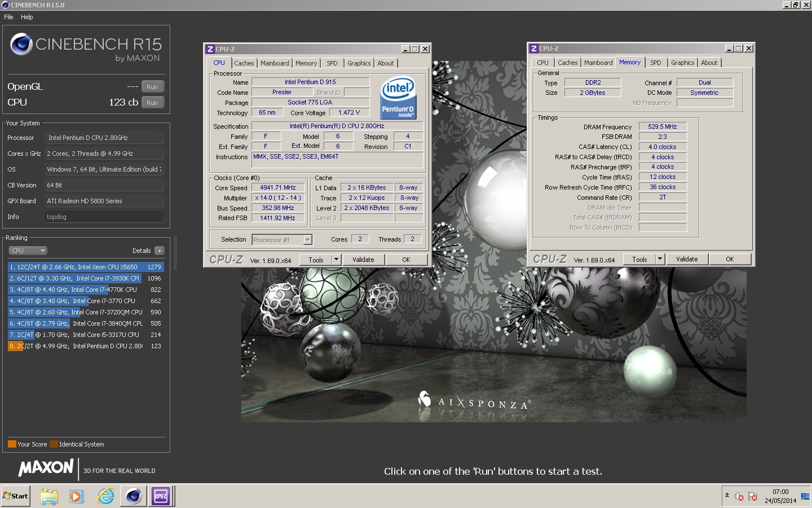Switch to About tab in left CPU-Z

(386, 63)
